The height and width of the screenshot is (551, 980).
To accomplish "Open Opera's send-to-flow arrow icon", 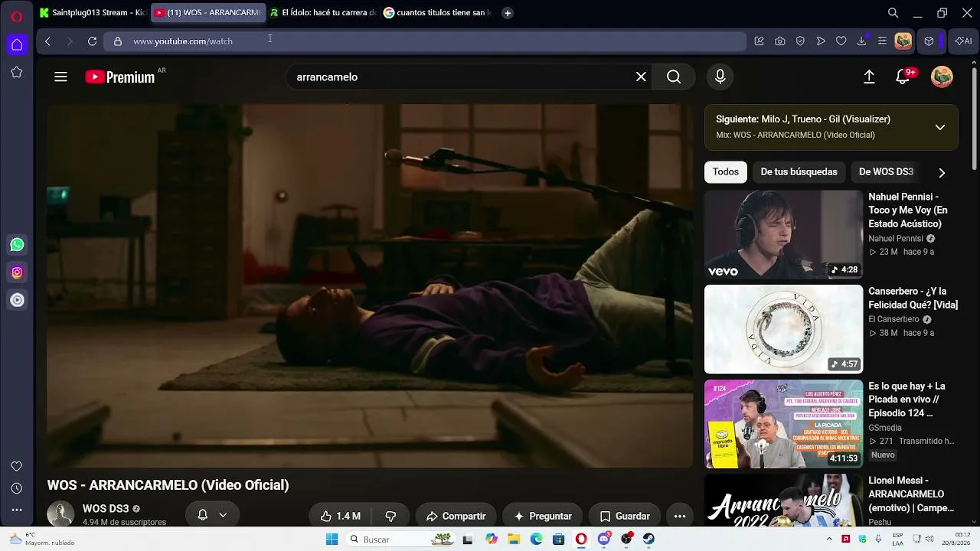I will pos(821,41).
